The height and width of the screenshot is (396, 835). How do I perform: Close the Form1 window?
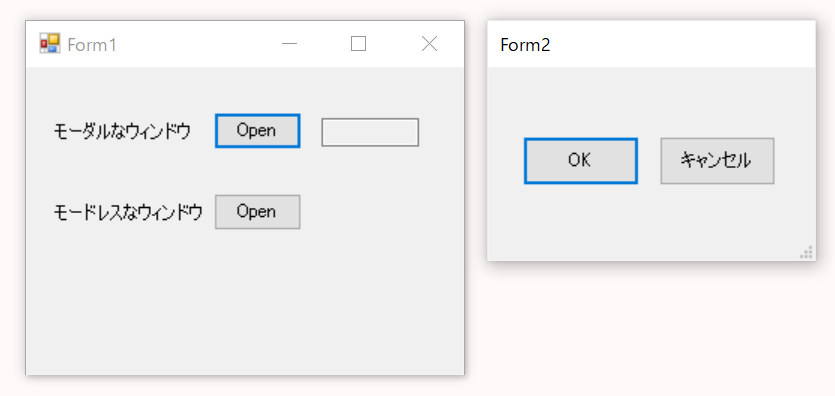[429, 44]
